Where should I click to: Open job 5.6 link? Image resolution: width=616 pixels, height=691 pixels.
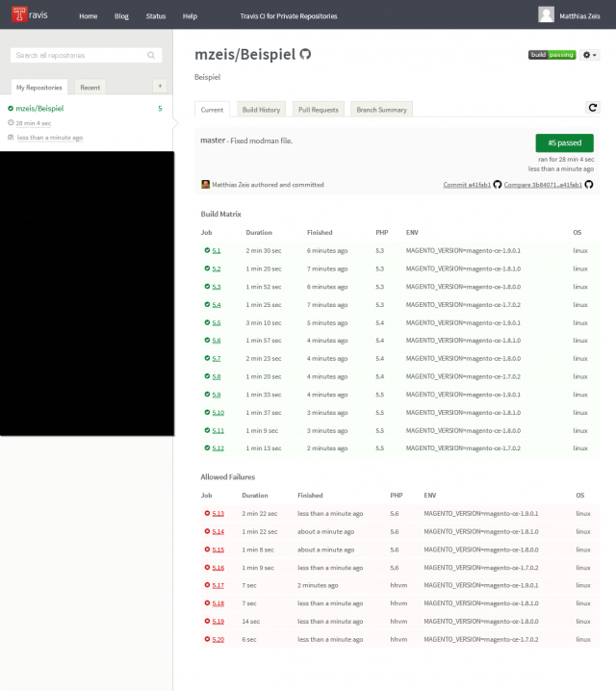(217, 341)
